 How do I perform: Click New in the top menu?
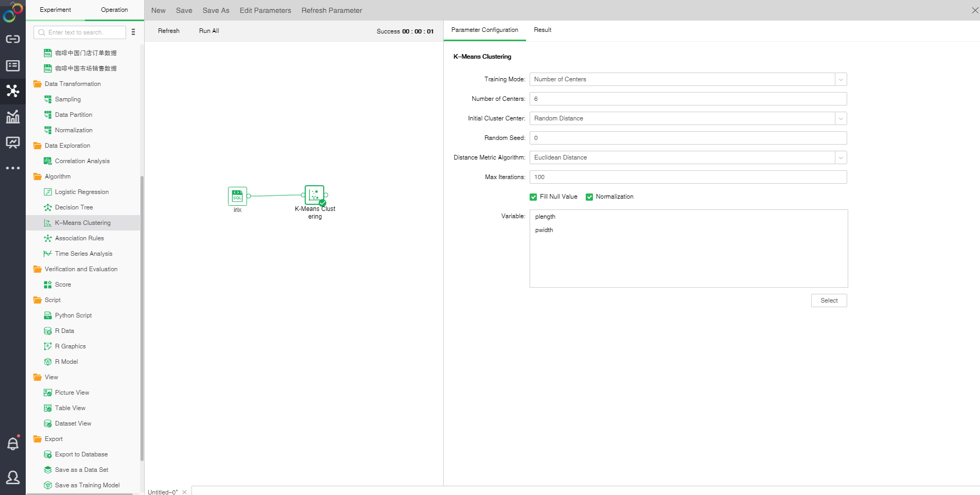click(x=159, y=10)
